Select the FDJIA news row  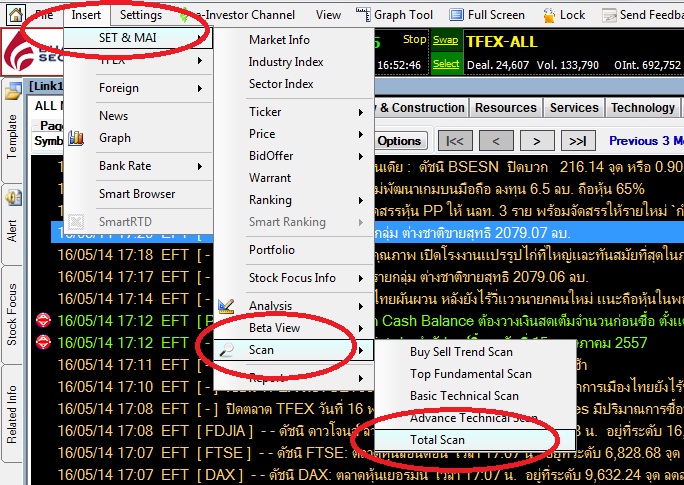coord(358,431)
